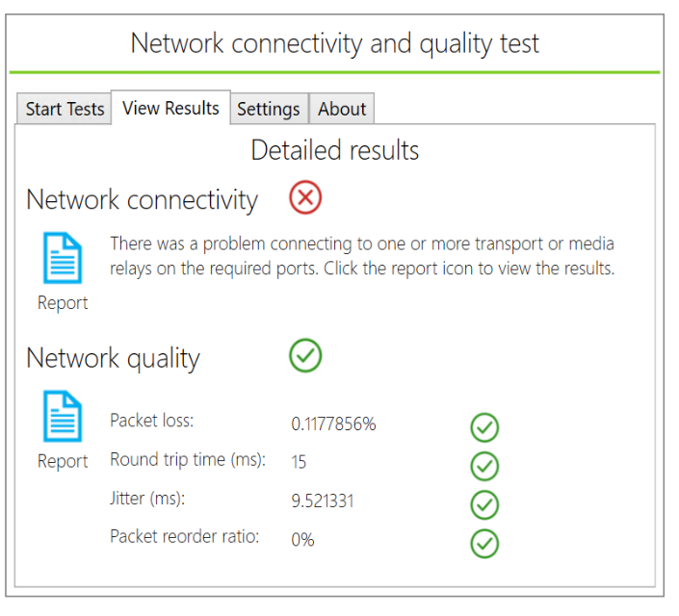Click the Packet reorder ratio value 0%

(x=303, y=540)
